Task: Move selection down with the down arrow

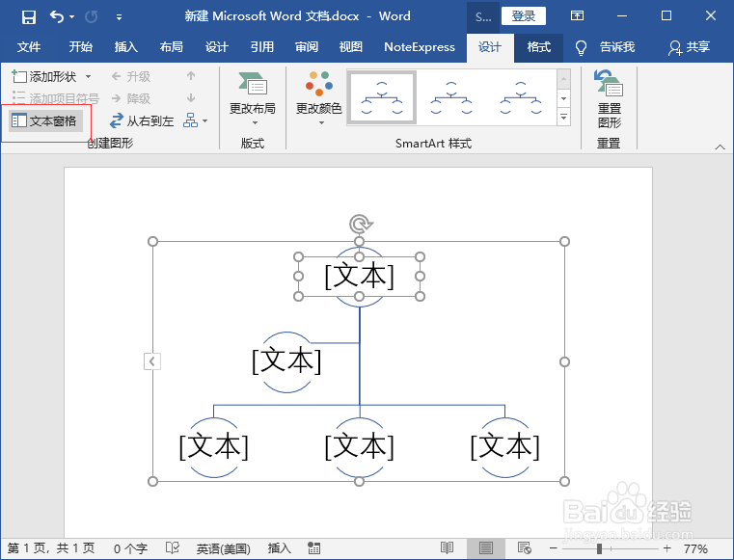Action: (x=191, y=97)
